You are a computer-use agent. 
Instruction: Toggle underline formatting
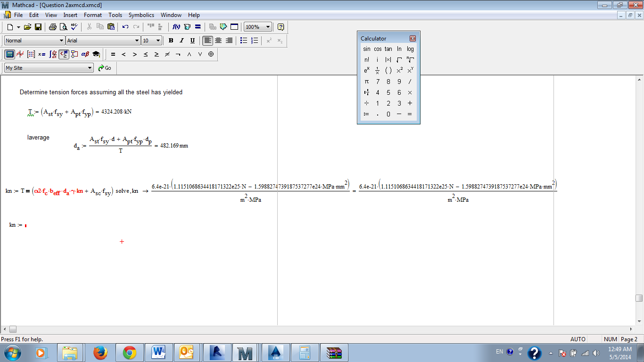click(x=192, y=41)
